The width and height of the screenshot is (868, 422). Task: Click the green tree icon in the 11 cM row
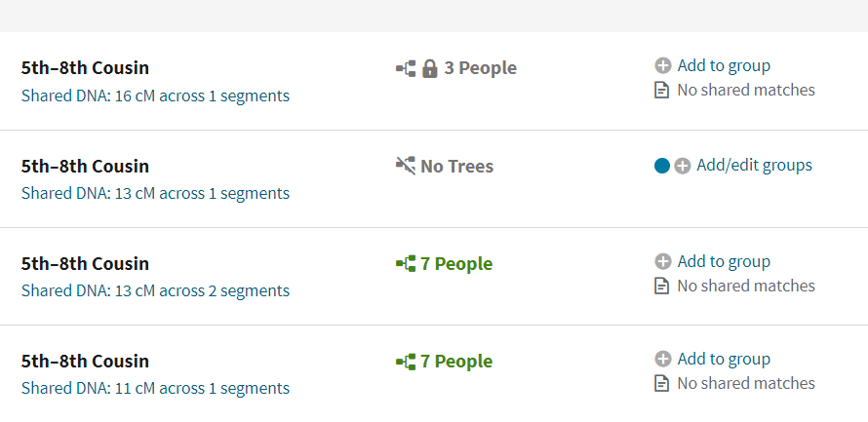coord(406,361)
